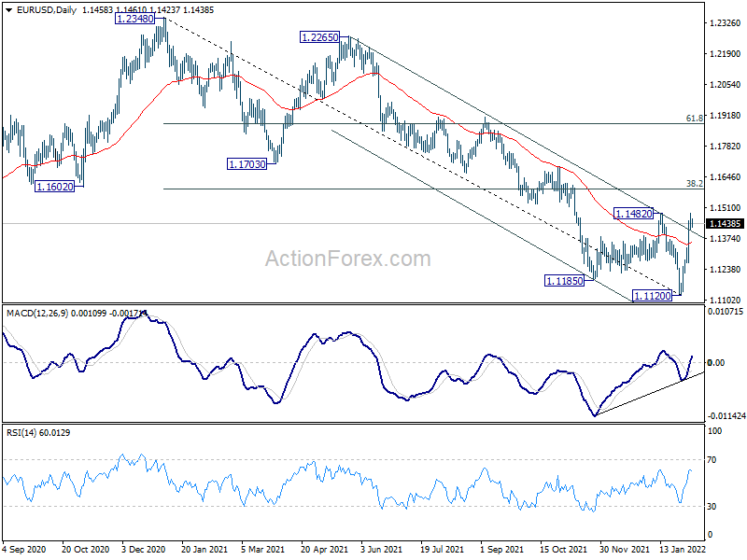Viewport: 747px width, 560px height.
Task: Click the 30 Nov 2021 date label
Action: point(624,550)
